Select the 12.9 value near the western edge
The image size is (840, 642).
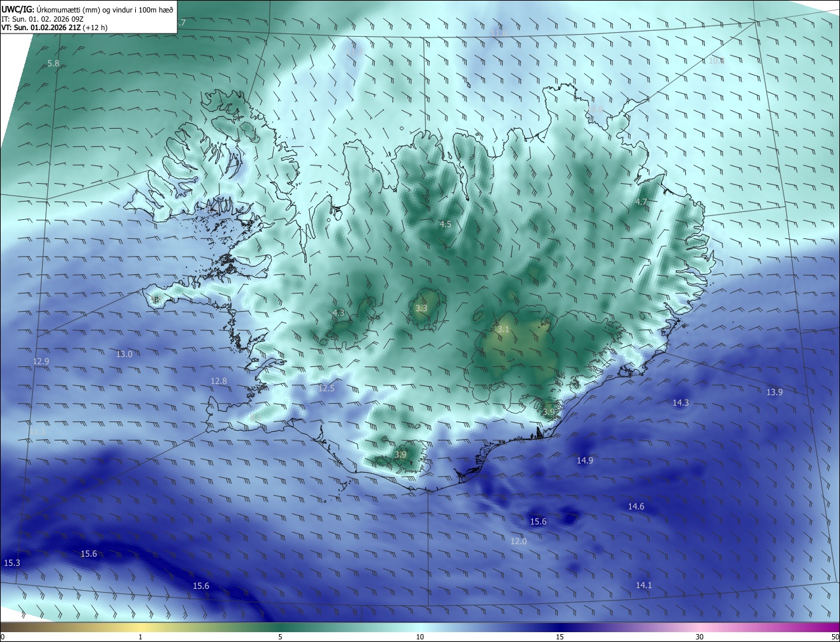coord(41,362)
